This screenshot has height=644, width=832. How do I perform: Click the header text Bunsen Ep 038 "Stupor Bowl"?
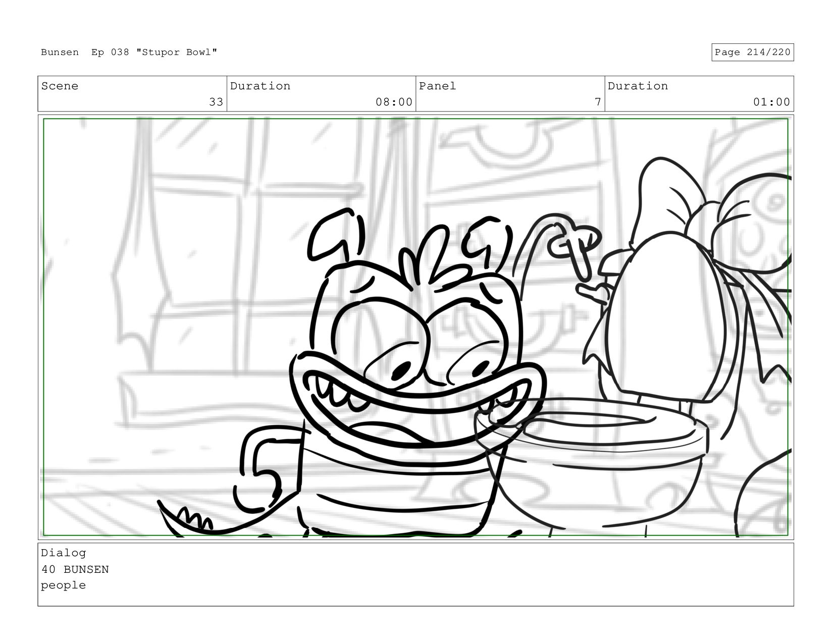[x=129, y=52]
